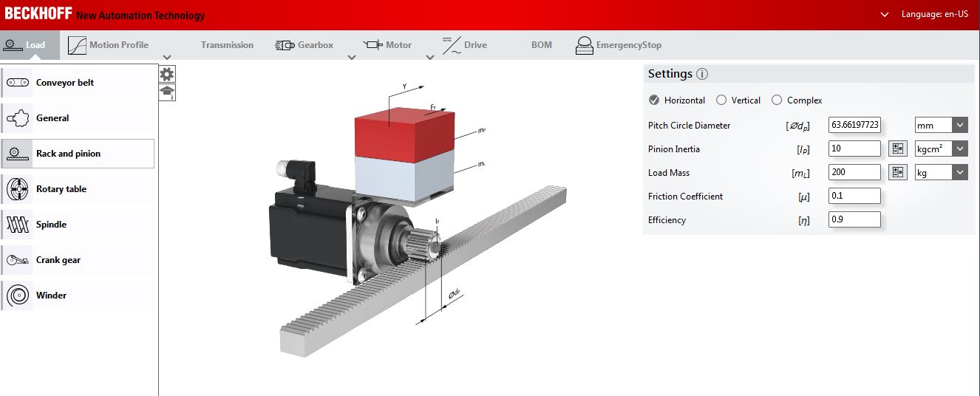Image resolution: width=980 pixels, height=396 pixels.
Task: Click the graduation cap tutorial icon
Action: (x=167, y=92)
